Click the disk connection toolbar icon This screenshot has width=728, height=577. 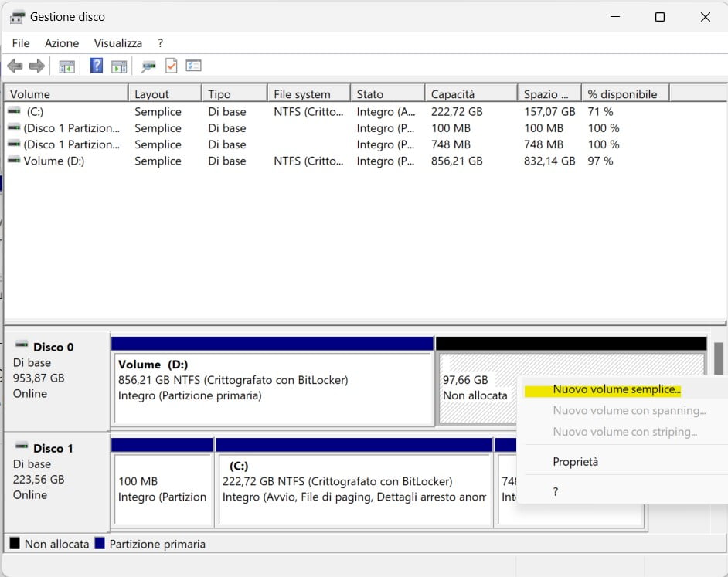[149, 66]
